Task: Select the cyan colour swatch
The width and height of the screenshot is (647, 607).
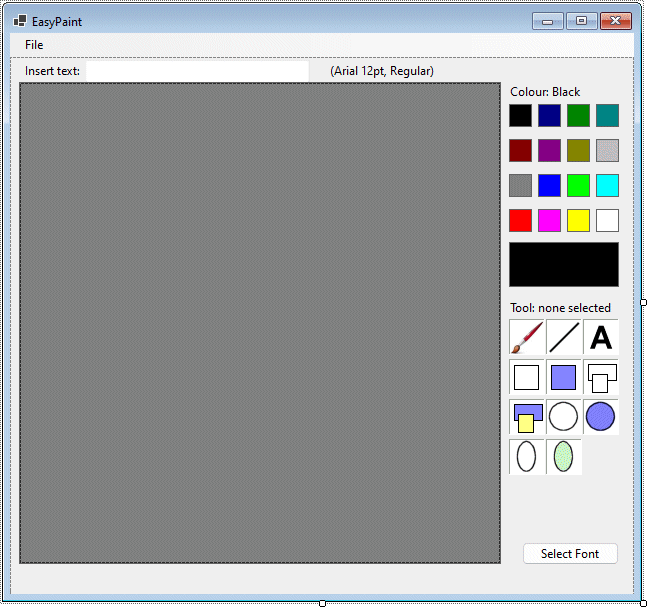Action: 607,185
